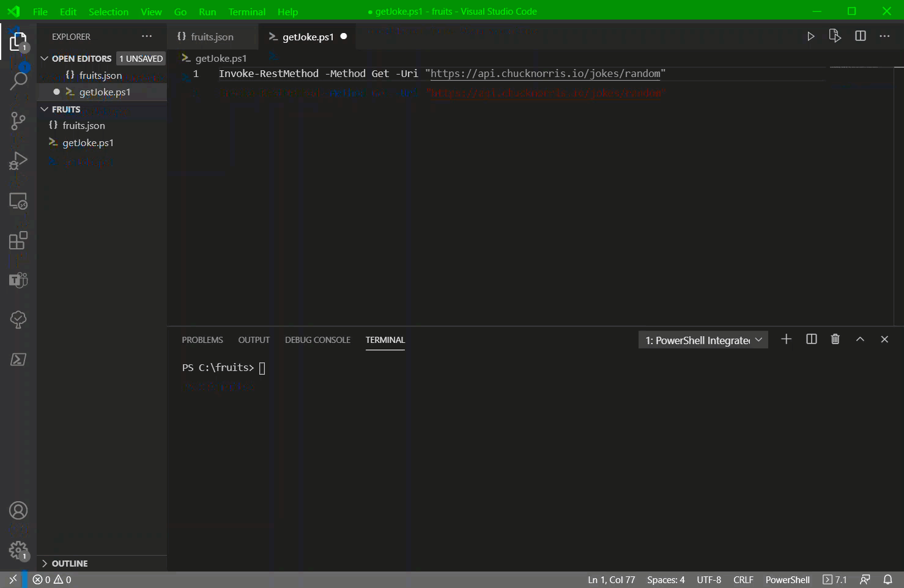Close the terminal panel

(884, 339)
